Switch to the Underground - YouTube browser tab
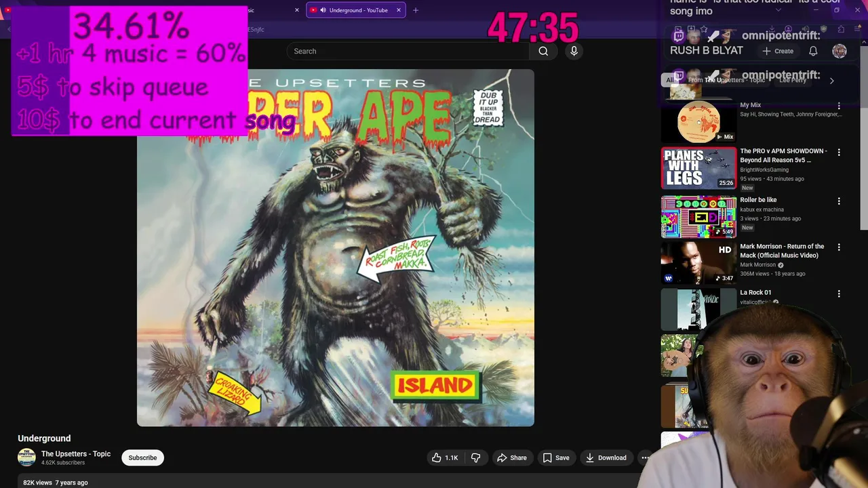The height and width of the screenshot is (488, 868). click(x=357, y=10)
